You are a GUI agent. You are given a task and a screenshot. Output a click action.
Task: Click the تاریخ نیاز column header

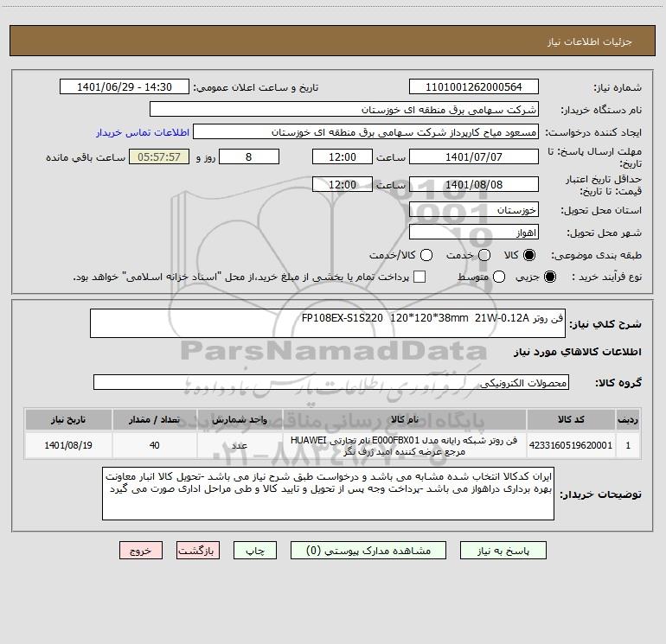click(68, 419)
